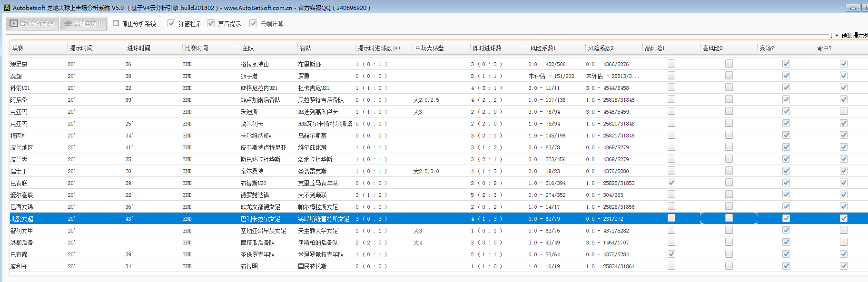Click the 云端连接中 cloud button
The height and width of the screenshot is (282, 868).
83,23
